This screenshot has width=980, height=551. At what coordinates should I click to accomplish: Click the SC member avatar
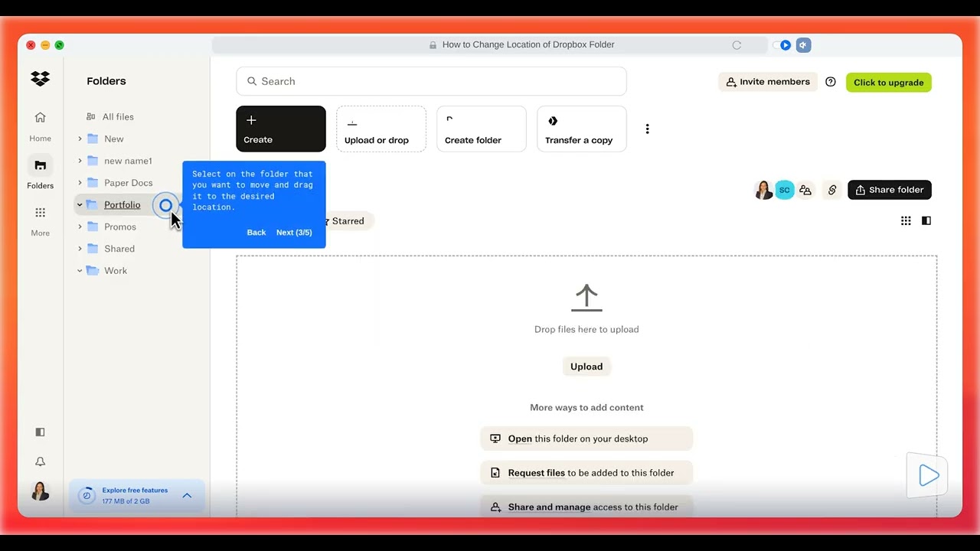pyautogui.click(x=785, y=190)
